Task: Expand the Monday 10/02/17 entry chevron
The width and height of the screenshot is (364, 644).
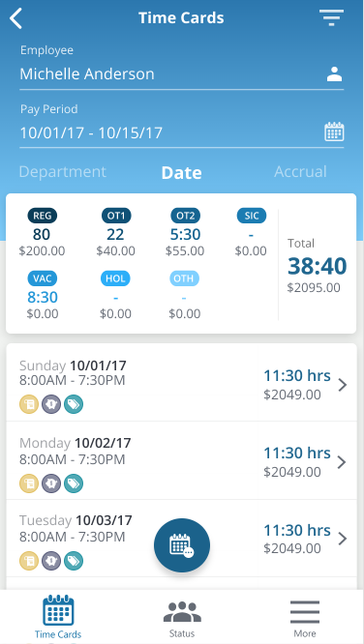Action: [342, 462]
